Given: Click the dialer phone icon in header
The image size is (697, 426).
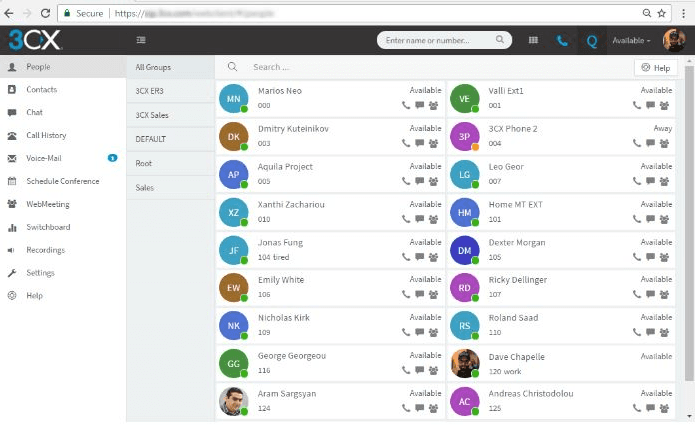Looking at the screenshot, I should tap(562, 41).
